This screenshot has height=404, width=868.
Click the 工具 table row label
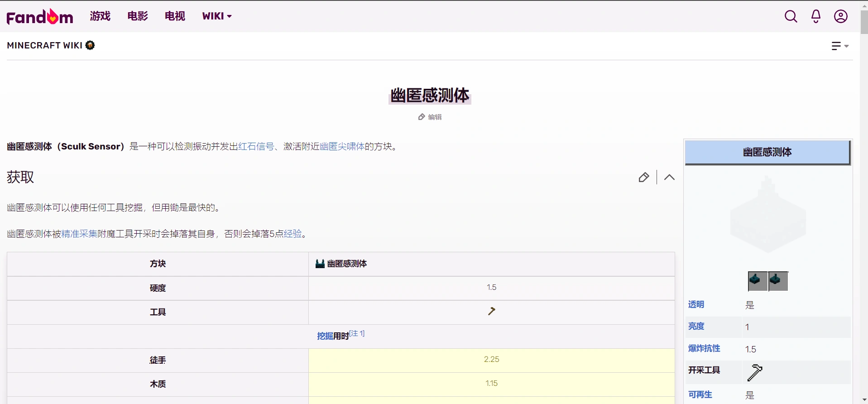(x=158, y=312)
